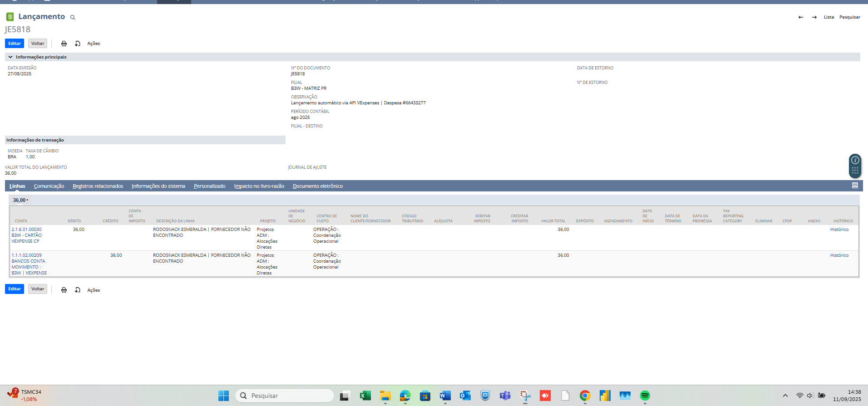
Task: Click the magnifier icon beside Lançamento title
Action: [x=73, y=18]
